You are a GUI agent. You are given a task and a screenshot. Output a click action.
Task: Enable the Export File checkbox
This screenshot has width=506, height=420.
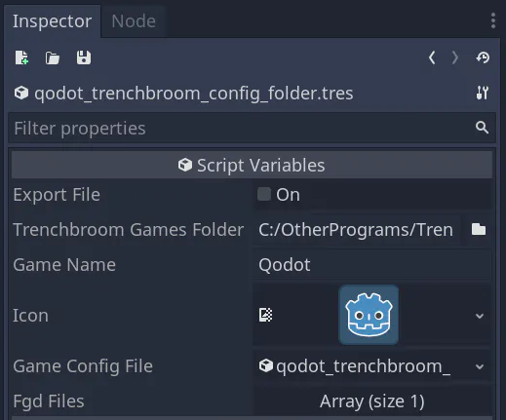pos(264,194)
